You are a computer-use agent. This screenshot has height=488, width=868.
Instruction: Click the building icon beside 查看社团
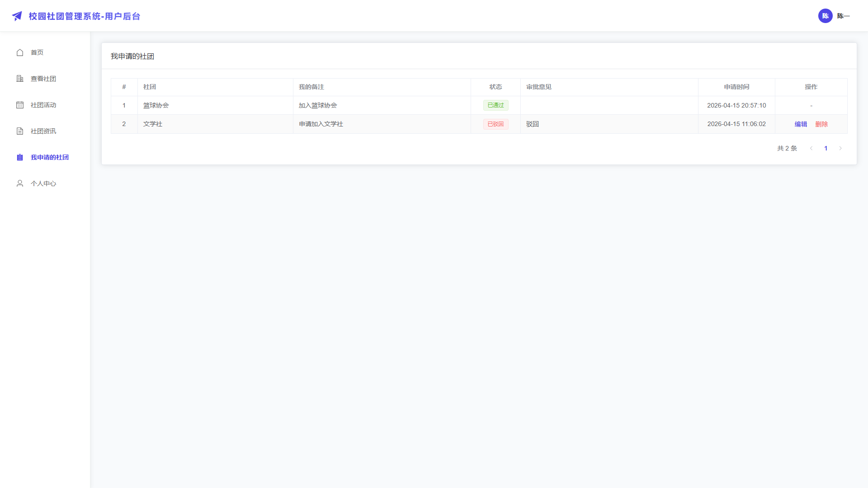(x=20, y=79)
